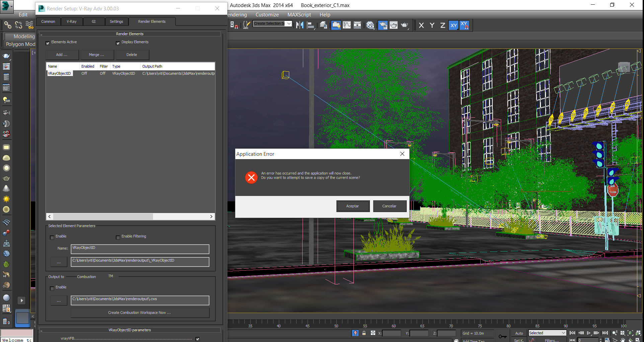The height and width of the screenshot is (342, 644).
Task: Click the Play Animation button
Action: click(589, 333)
